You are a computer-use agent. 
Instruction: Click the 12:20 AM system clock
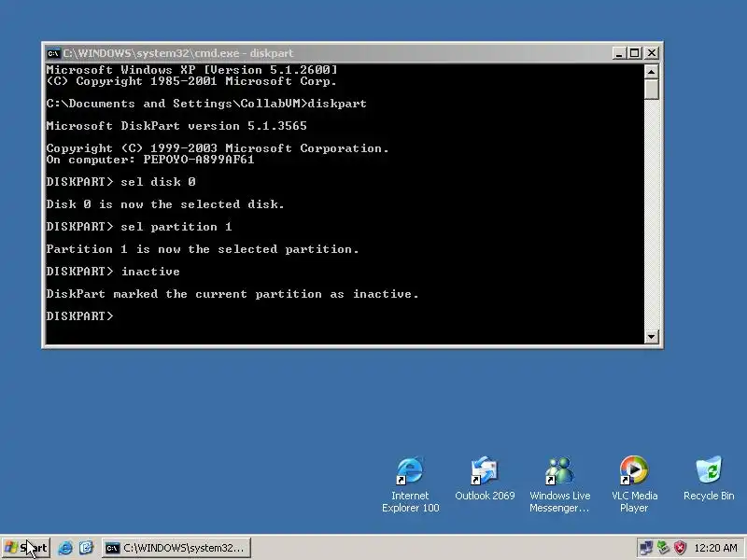(715, 549)
